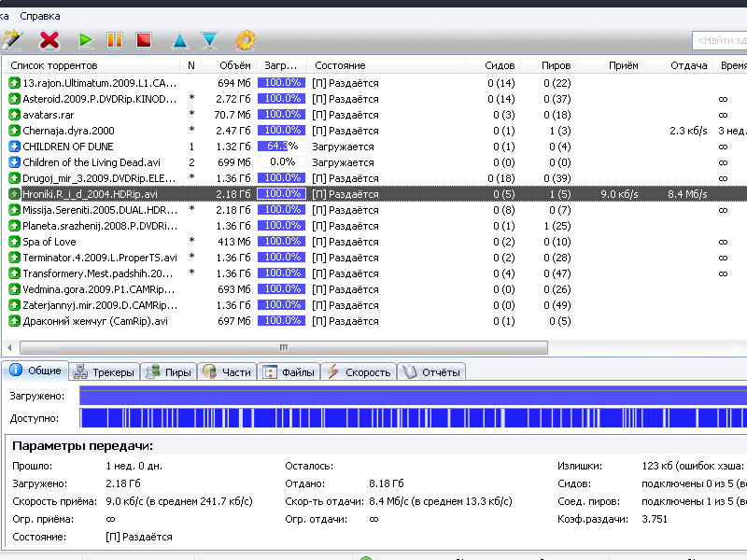Select the avatars.rar torrent name
Viewport: 747px width, 560px height.
click(49, 115)
